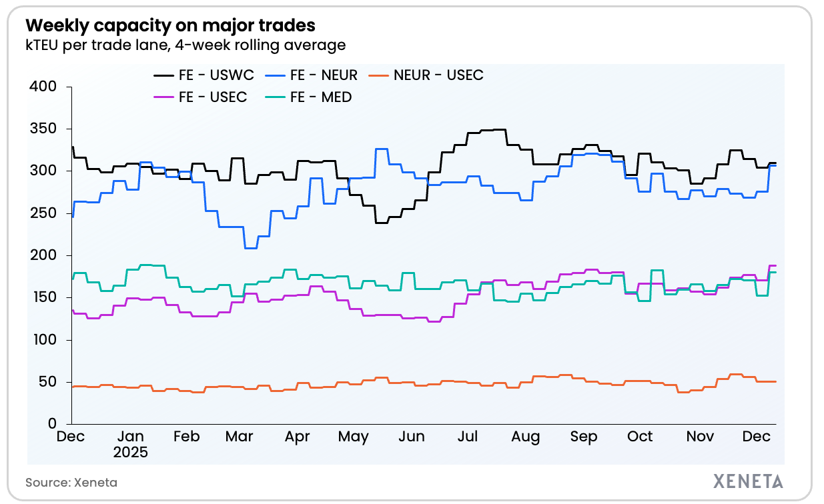Click the blue FE - NEUR legend line
Image resolution: width=824 pixels, height=504 pixels.
[x=278, y=75]
